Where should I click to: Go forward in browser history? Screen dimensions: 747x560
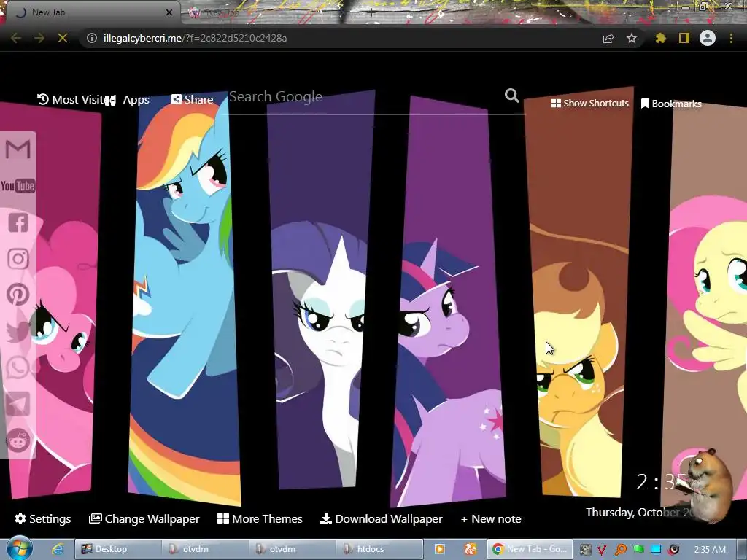coord(39,38)
